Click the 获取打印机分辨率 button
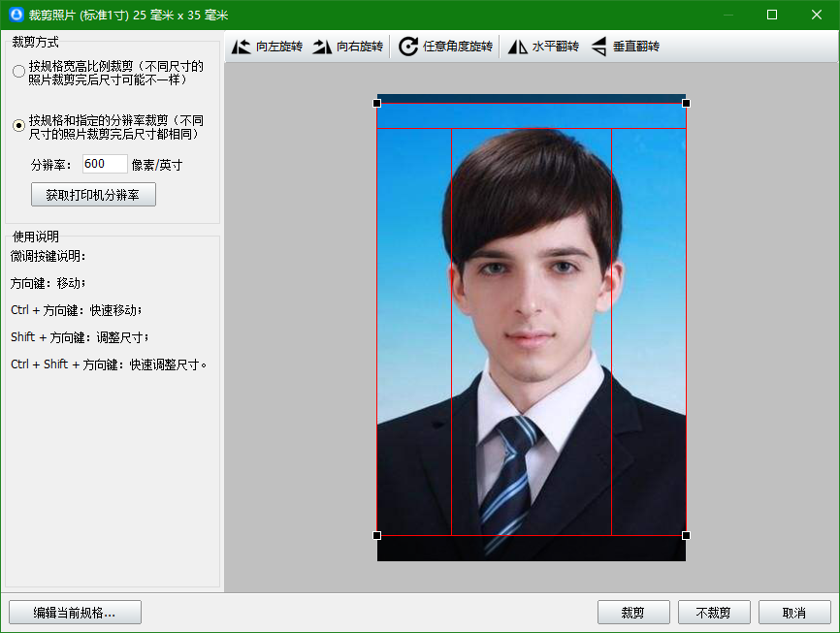This screenshot has width=840, height=633. (92, 194)
